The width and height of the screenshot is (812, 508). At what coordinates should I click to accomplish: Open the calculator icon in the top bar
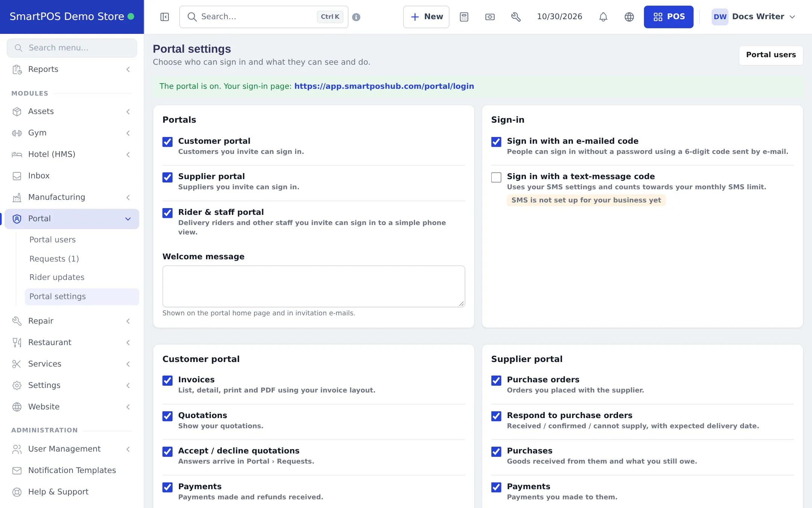point(464,17)
